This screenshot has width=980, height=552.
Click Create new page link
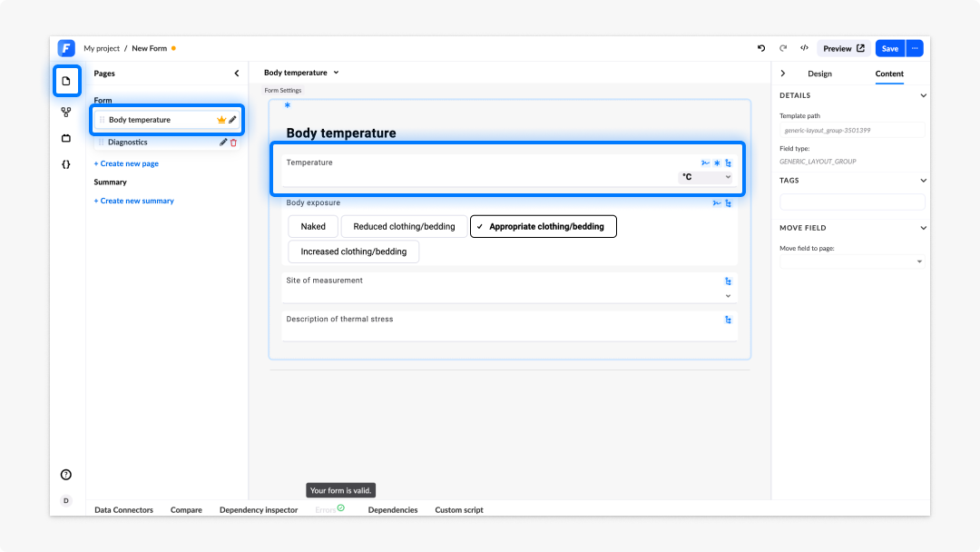tap(126, 163)
